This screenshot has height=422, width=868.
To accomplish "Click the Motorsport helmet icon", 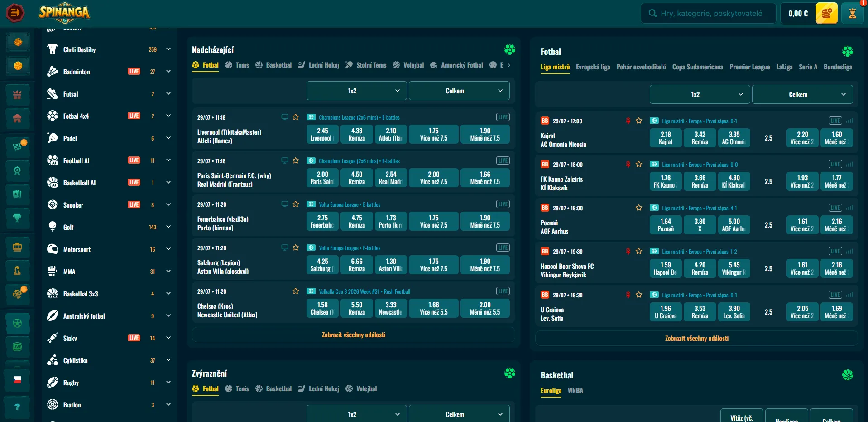I will point(53,249).
